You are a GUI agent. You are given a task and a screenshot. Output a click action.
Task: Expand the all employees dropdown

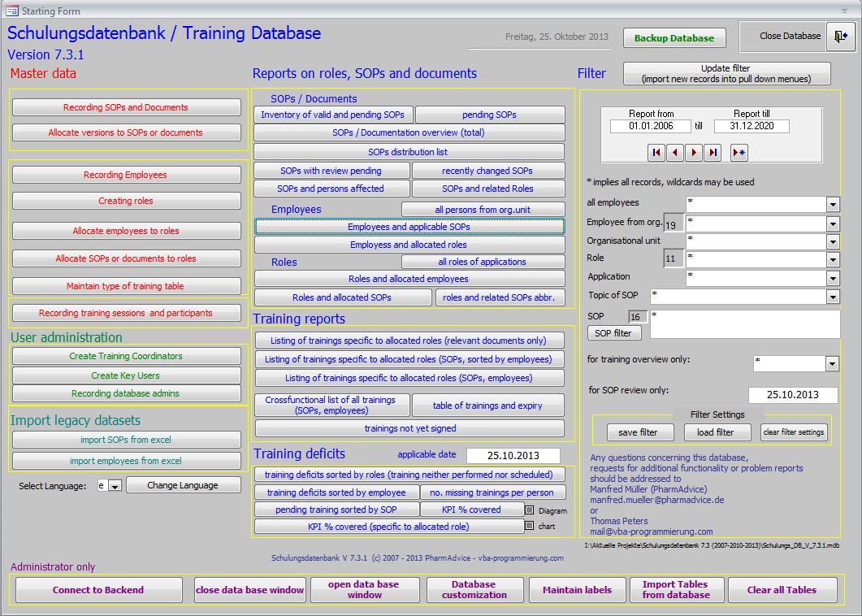point(833,204)
